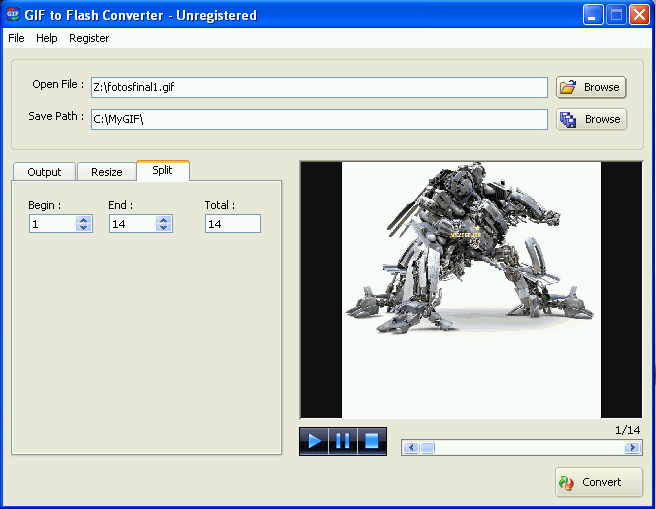Decrease the End frame value

click(x=164, y=228)
